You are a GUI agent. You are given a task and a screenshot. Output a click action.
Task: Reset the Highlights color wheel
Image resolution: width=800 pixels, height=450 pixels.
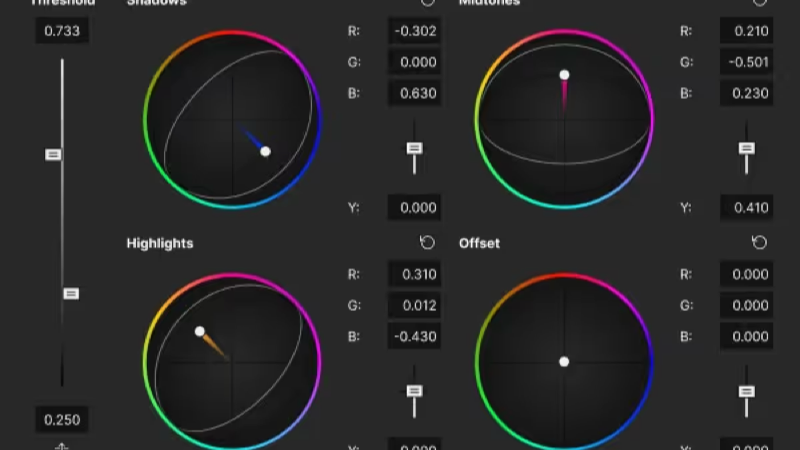pyautogui.click(x=427, y=242)
